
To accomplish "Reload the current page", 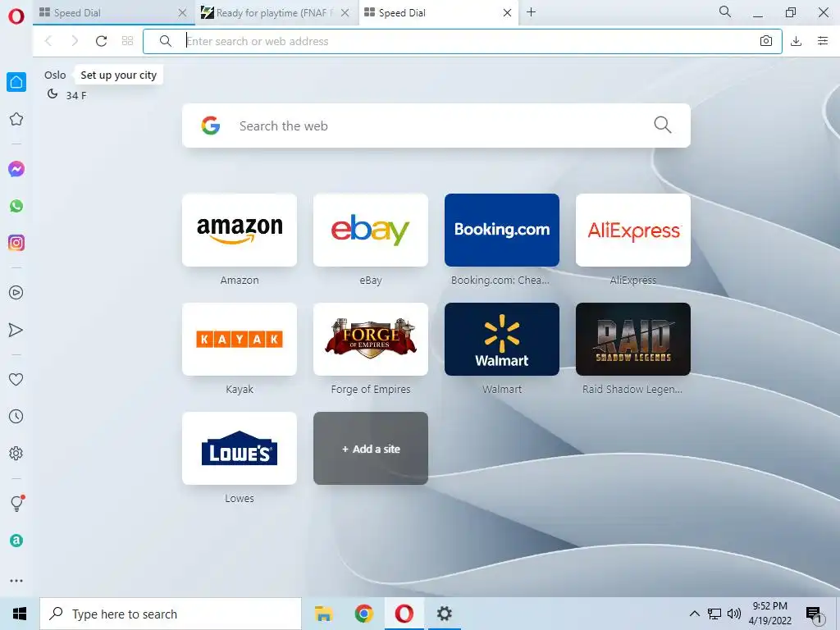I will point(101,41).
